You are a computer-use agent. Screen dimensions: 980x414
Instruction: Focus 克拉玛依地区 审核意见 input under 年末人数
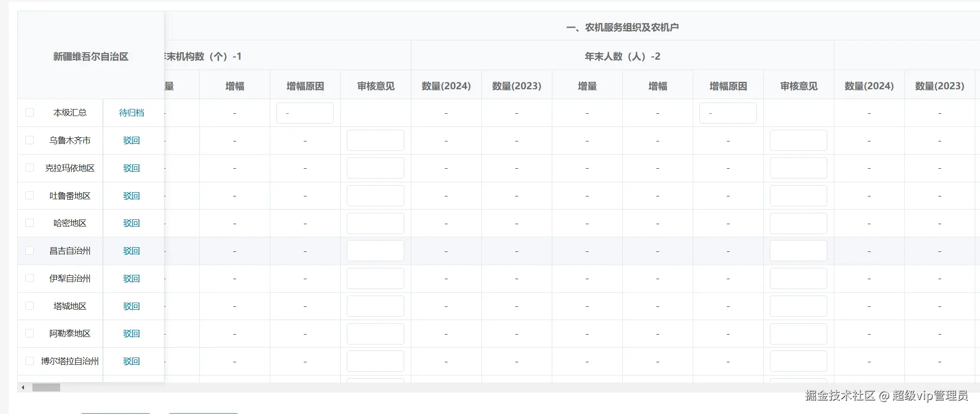coord(799,168)
